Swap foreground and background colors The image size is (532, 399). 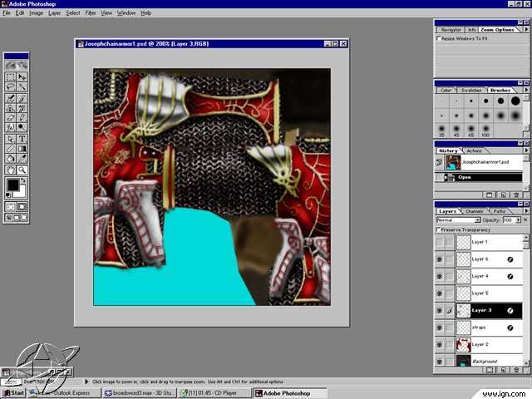click(x=23, y=181)
